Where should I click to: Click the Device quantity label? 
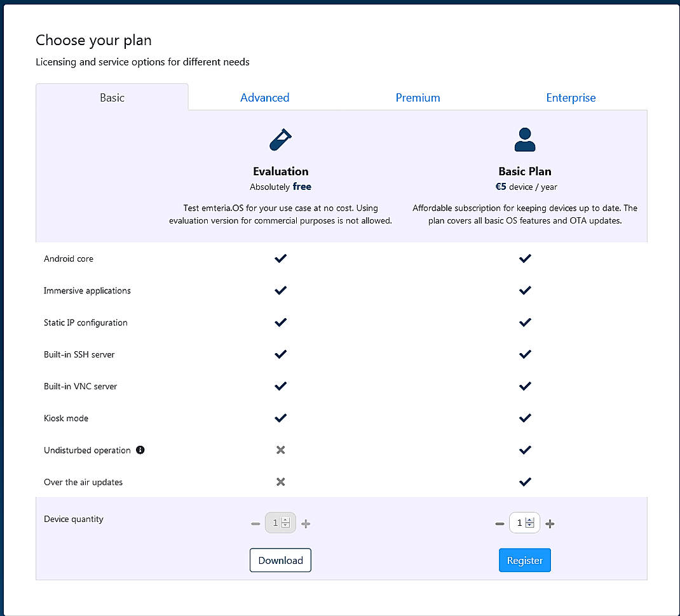point(74,519)
